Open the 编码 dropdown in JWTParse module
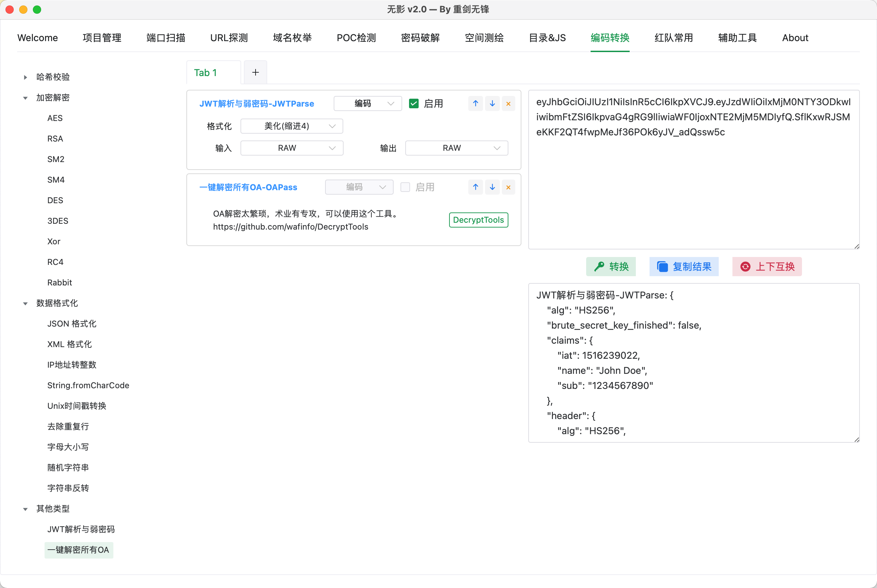This screenshot has height=588, width=877. (x=368, y=103)
